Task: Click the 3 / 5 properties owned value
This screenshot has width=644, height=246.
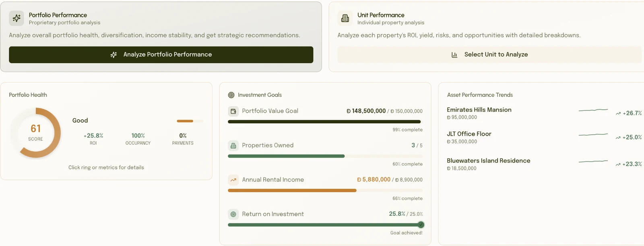Action: point(417,145)
